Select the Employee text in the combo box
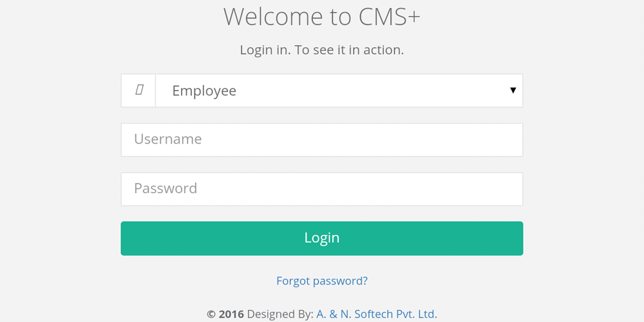The width and height of the screenshot is (644, 322). [204, 91]
